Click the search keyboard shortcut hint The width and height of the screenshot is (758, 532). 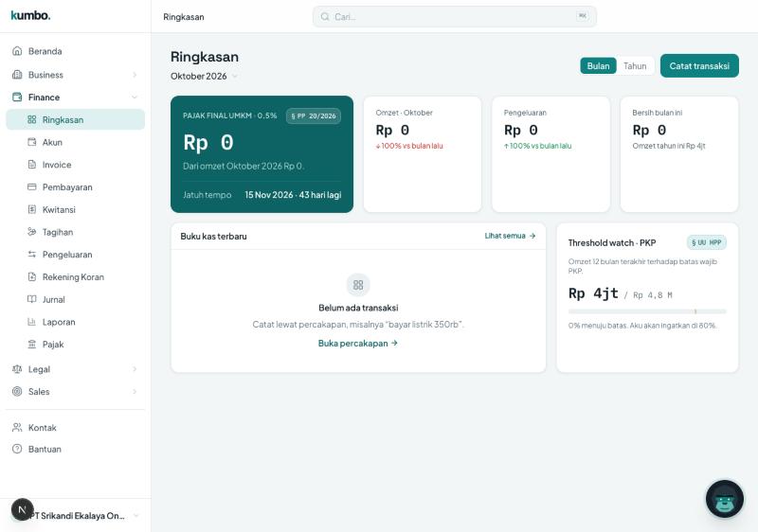click(x=583, y=16)
